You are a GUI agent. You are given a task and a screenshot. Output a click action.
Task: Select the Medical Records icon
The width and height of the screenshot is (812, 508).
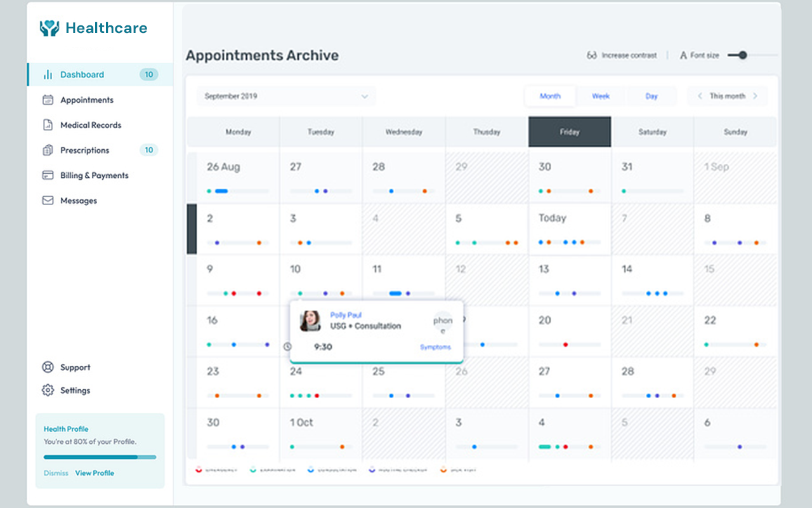point(47,125)
